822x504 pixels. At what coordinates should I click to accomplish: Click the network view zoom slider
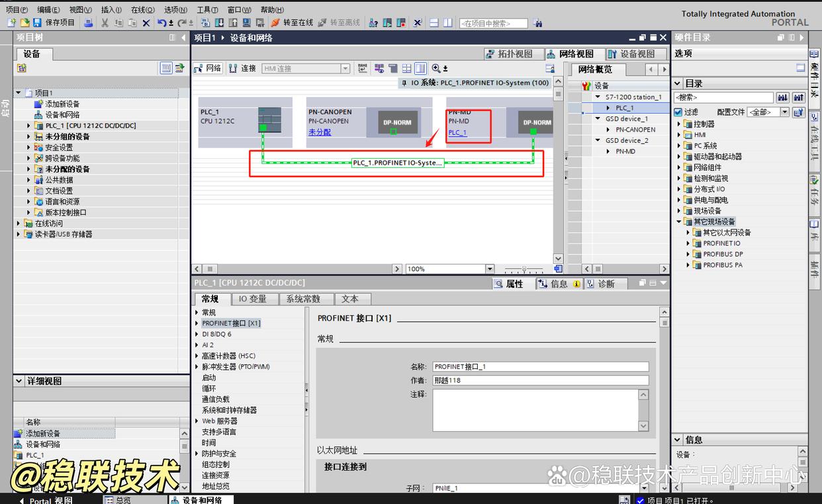tap(524, 269)
